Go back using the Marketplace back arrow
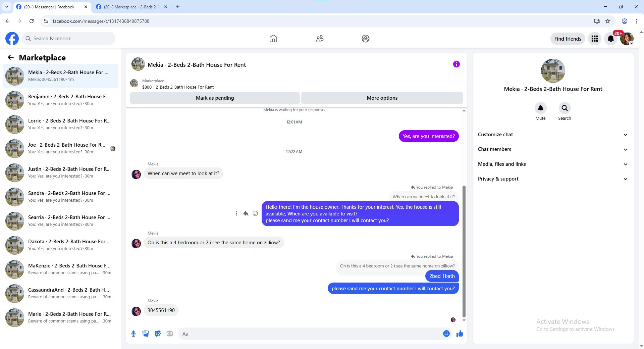644x349 pixels. pos(11,58)
